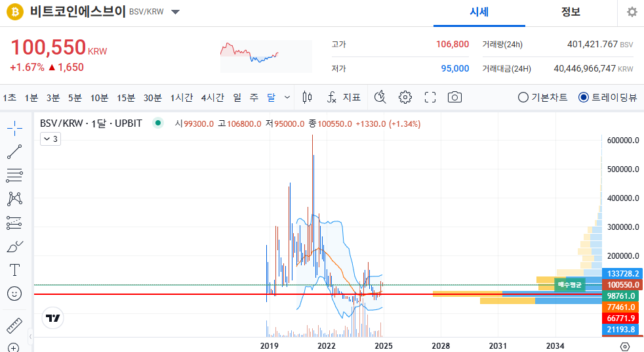Open the forecasting and measurement tool
Image resolution: width=644 pixels, height=352 pixels.
pos(14,223)
